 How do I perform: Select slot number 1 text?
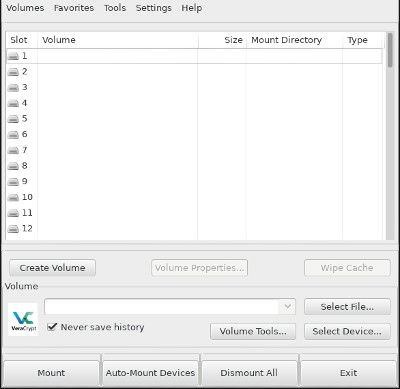coord(25,56)
